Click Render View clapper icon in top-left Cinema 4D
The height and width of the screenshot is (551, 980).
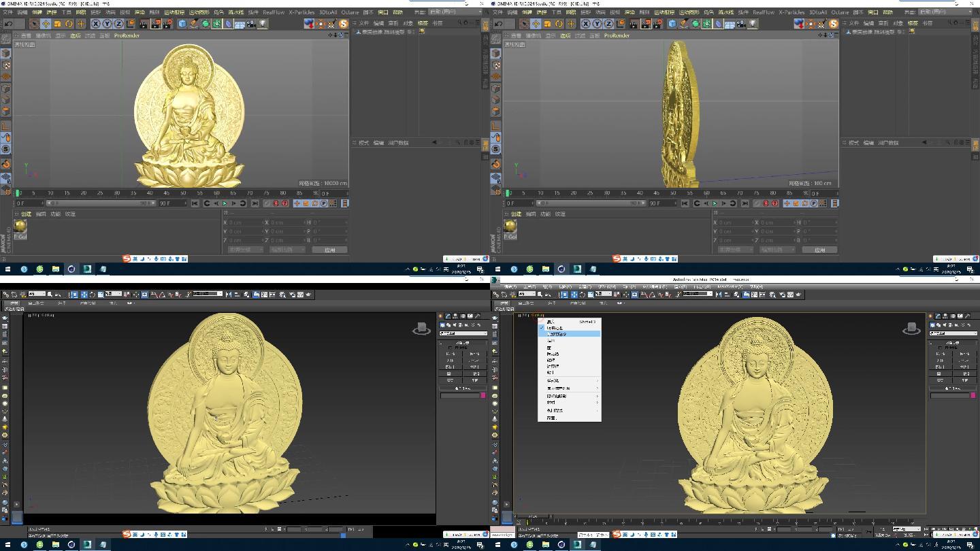144,24
